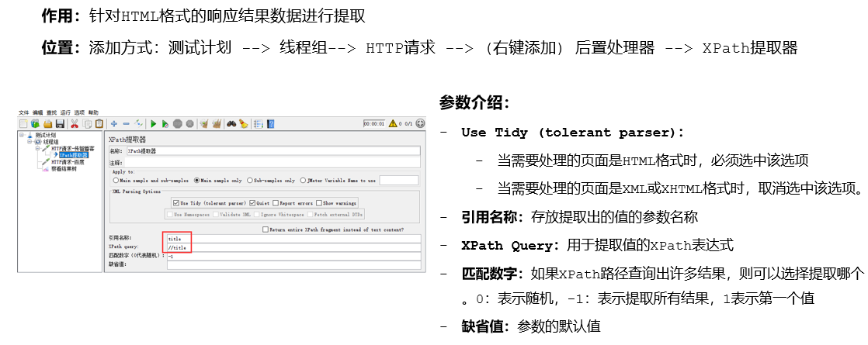Select the XPath提取器 tree item
The width and height of the screenshot is (868, 345).
(74, 155)
